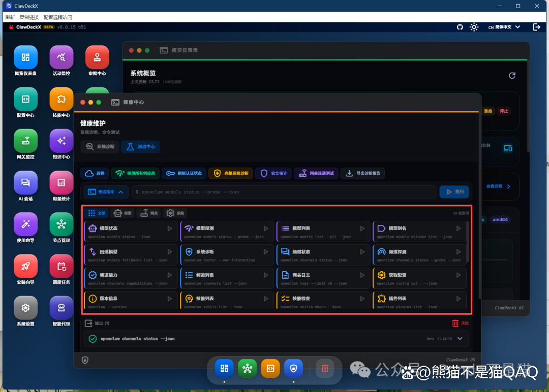Click the command input field
The width and height of the screenshot is (549, 392).
(x=285, y=192)
